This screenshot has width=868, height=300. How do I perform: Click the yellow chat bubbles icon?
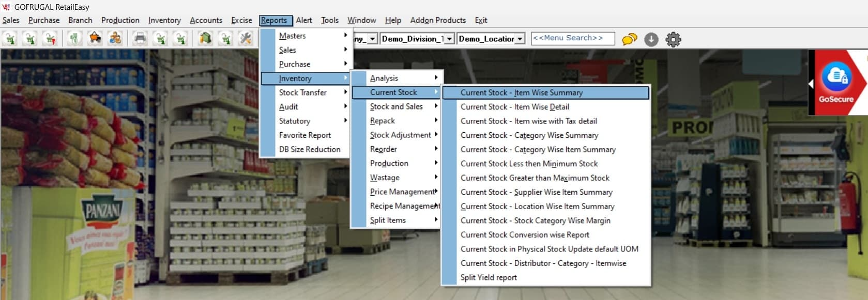pos(630,39)
